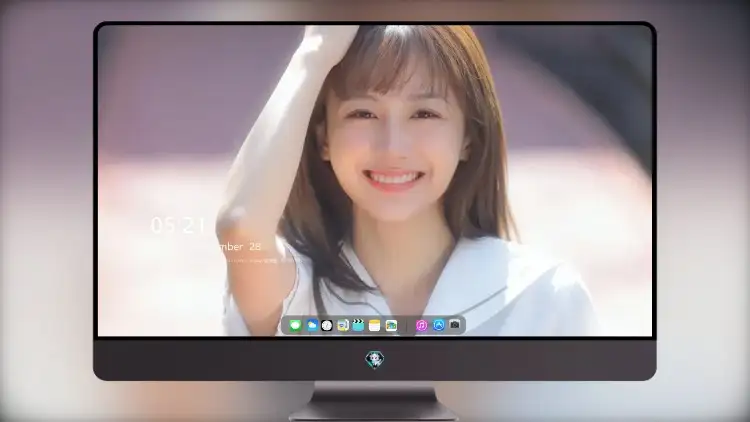750x422 pixels.
Task: Launch the clapperboard video app in dock
Action: tap(358, 325)
